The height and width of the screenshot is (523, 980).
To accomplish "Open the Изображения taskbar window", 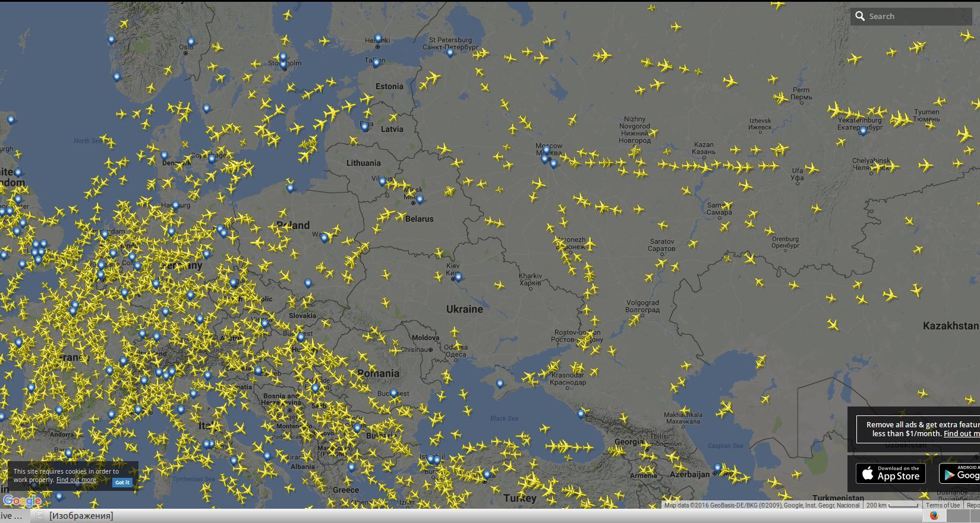I will pyautogui.click(x=81, y=516).
